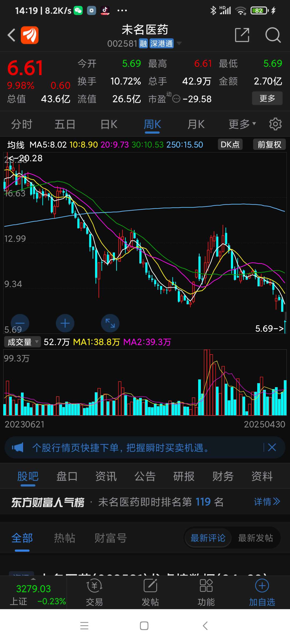290x644 pixels.
Task: Open the 更多 chart period dropdown
Action: 242,124
